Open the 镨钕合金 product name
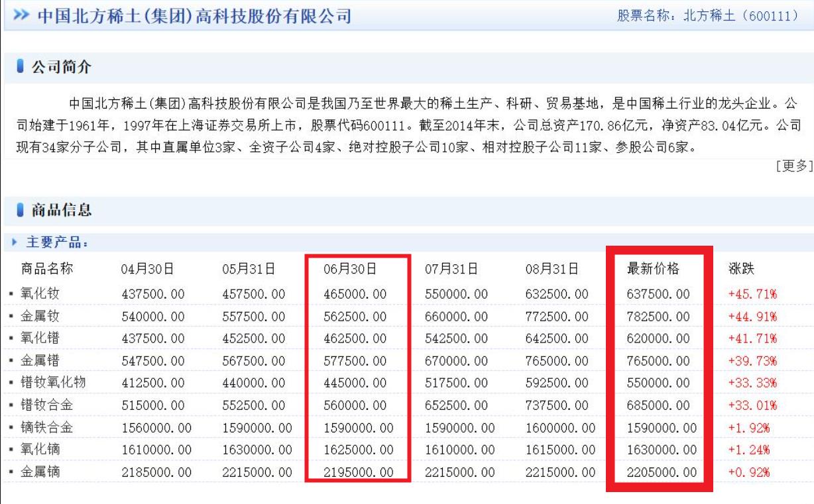This screenshot has width=814, height=504. point(47,405)
